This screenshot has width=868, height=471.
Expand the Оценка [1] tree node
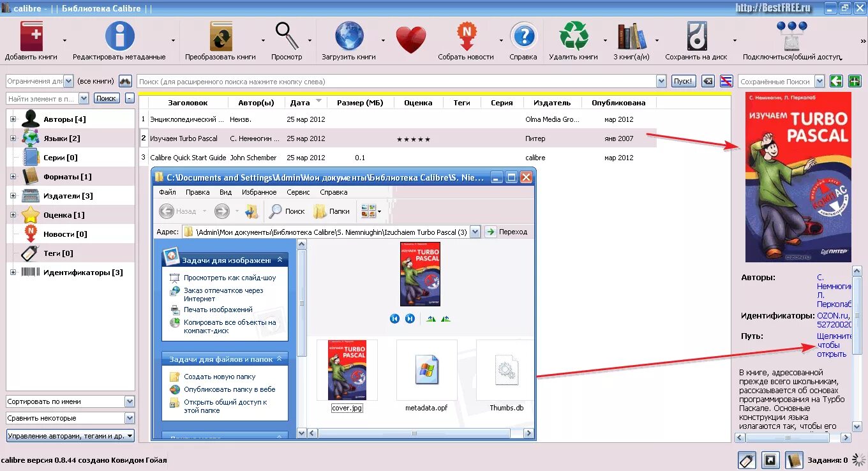click(13, 215)
